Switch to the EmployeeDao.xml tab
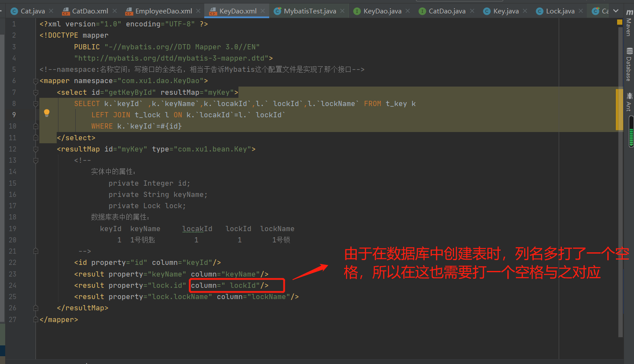 pos(164,11)
